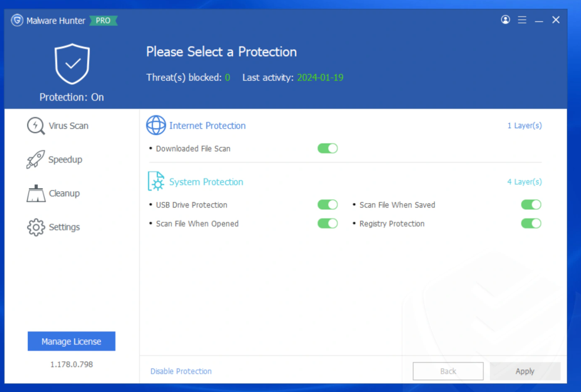Click the shield protection status icon
The image size is (581, 392).
[x=72, y=64]
